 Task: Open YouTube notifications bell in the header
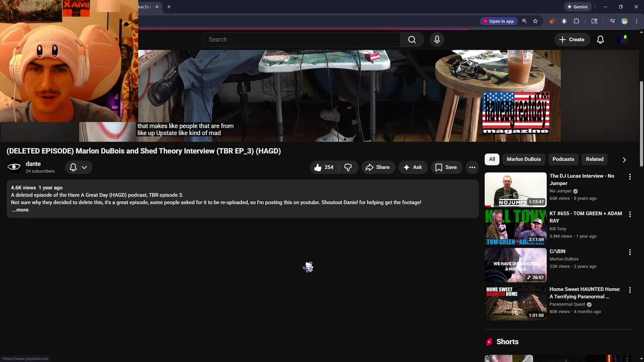(x=600, y=39)
